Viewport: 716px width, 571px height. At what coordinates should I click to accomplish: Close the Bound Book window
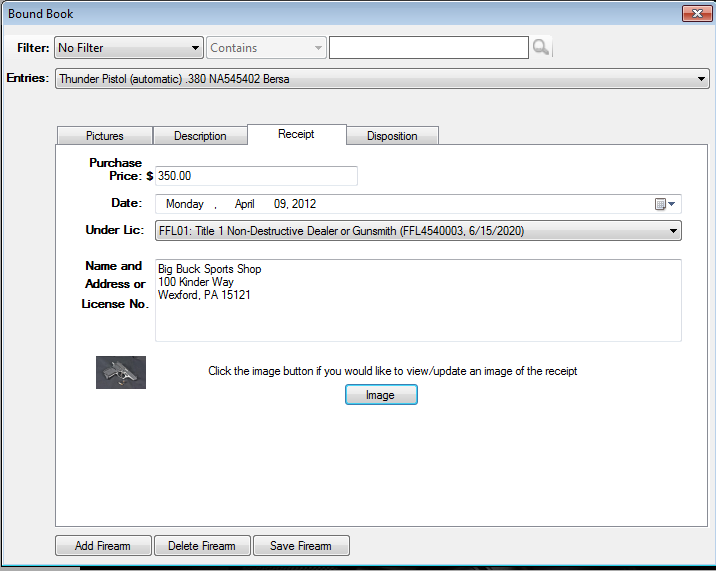point(697,13)
